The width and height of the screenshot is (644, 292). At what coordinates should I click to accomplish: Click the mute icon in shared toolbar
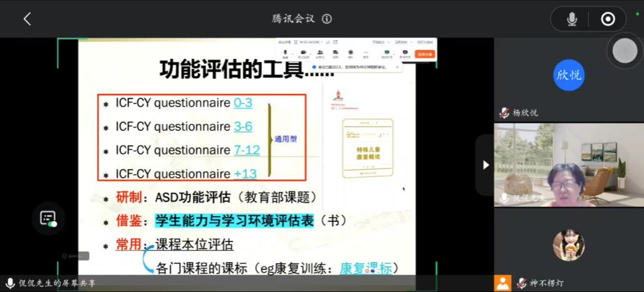point(285,53)
